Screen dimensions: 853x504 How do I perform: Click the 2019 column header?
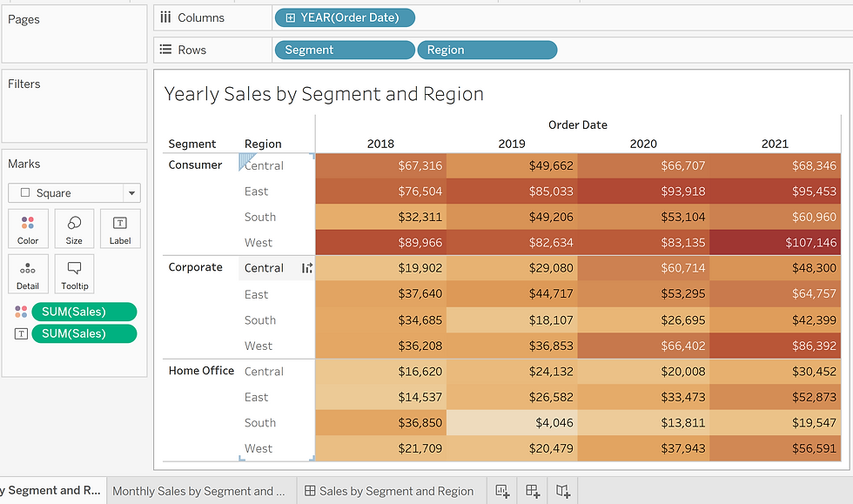coord(512,144)
